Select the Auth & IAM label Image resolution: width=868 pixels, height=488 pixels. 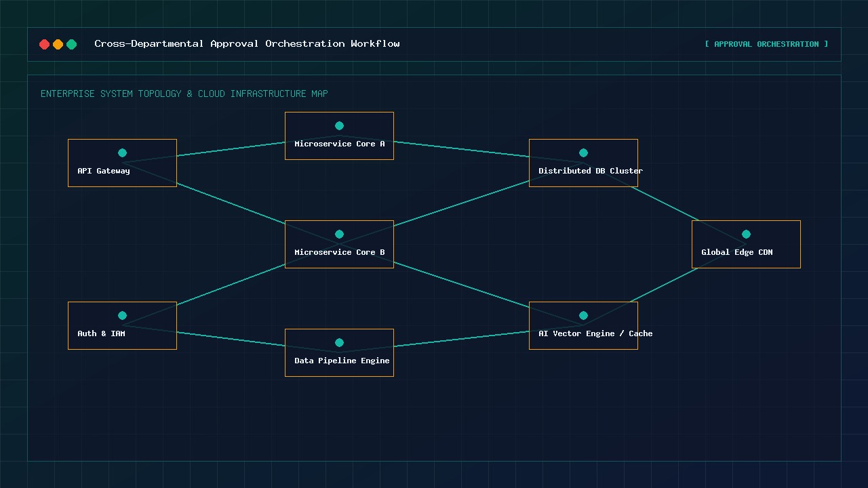click(101, 333)
